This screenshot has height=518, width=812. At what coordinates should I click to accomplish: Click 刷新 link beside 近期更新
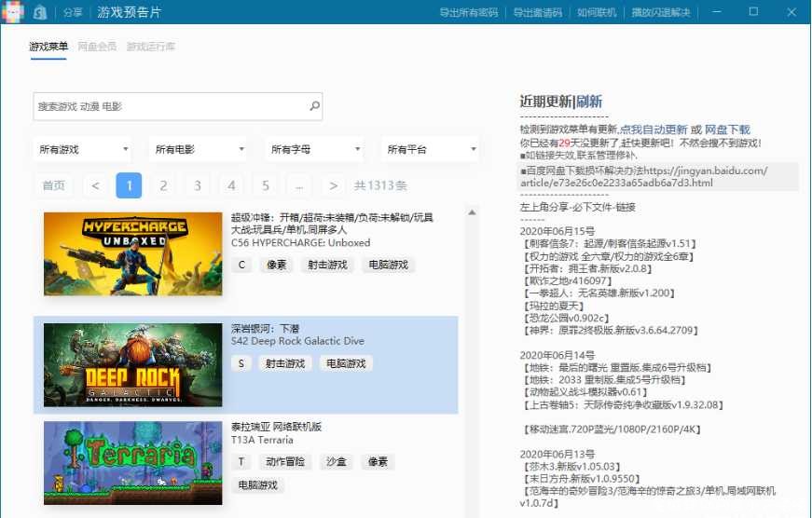coord(589,102)
